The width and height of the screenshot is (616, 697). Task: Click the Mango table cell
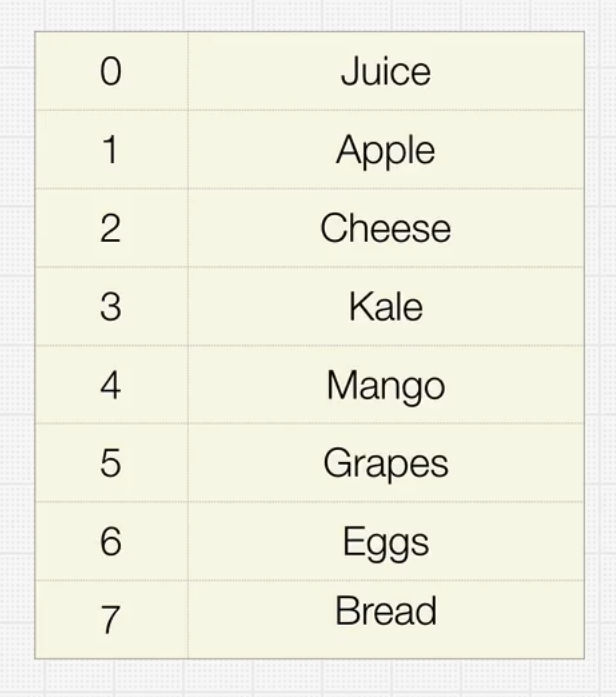point(385,384)
